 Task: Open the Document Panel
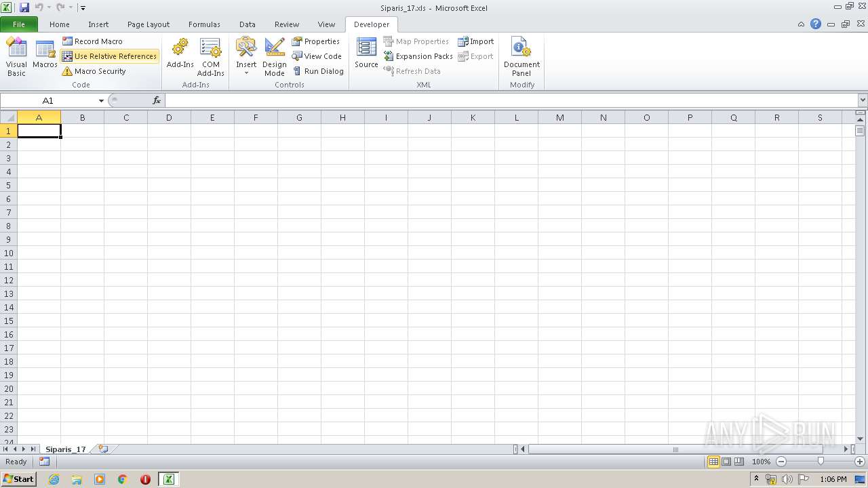[521, 57]
